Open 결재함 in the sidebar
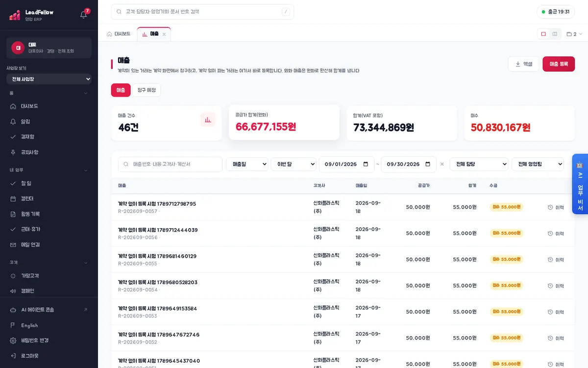The height and width of the screenshot is (368, 588). [x=49, y=136]
